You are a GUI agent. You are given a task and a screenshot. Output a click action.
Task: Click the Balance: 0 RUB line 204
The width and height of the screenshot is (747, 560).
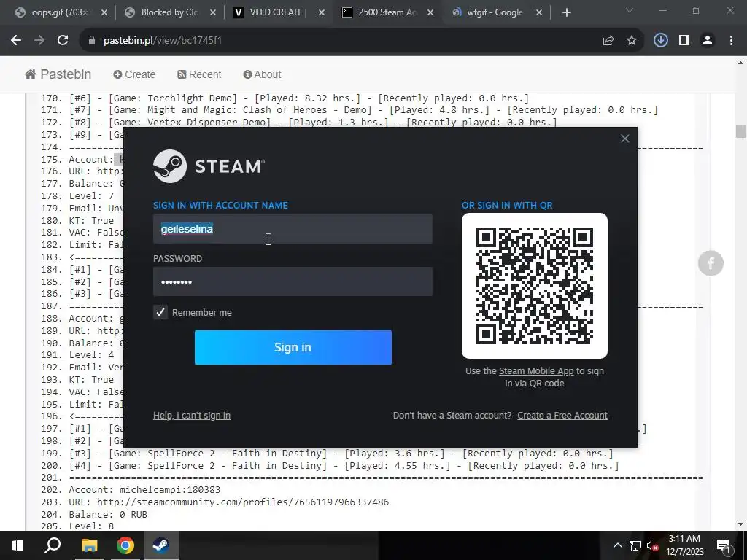click(108, 514)
